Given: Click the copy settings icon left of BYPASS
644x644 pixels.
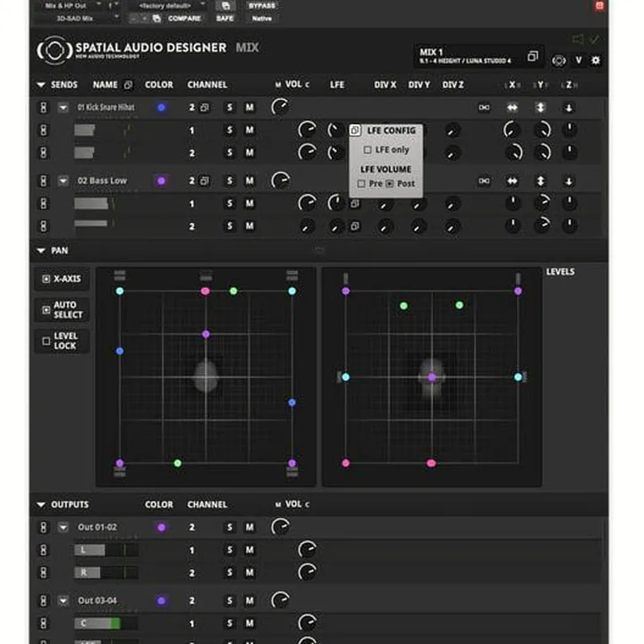Looking at the screenshot, I should [x=225, y=5].
